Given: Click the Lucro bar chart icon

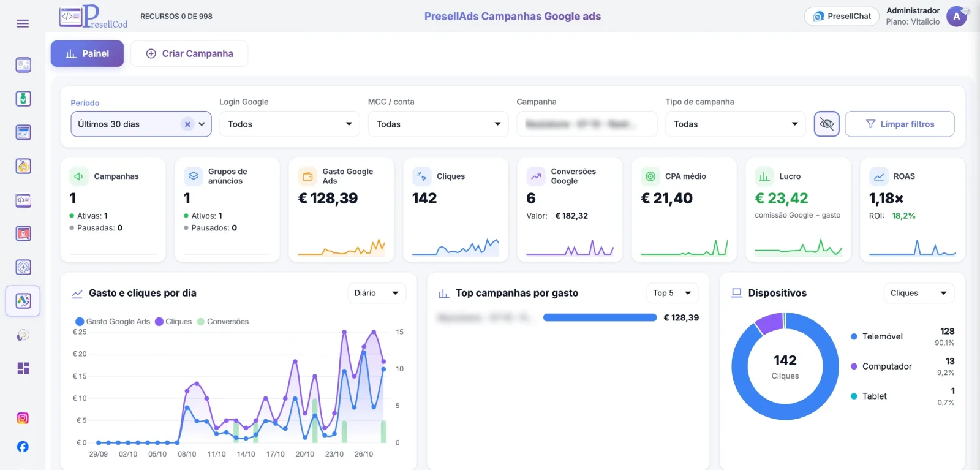Looking at the screenshot, I should coord(764,176).
